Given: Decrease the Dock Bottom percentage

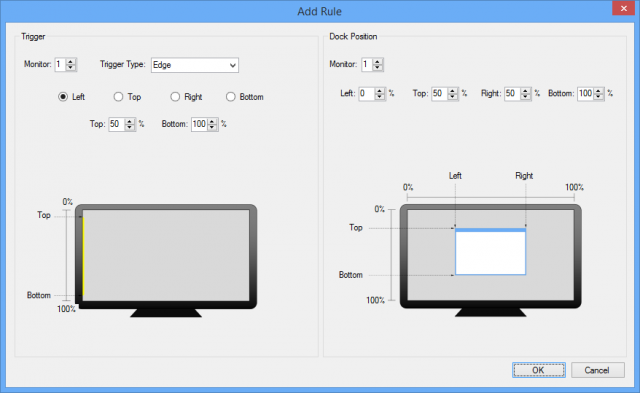Looking at the screenshot, I should coord(598,96).
